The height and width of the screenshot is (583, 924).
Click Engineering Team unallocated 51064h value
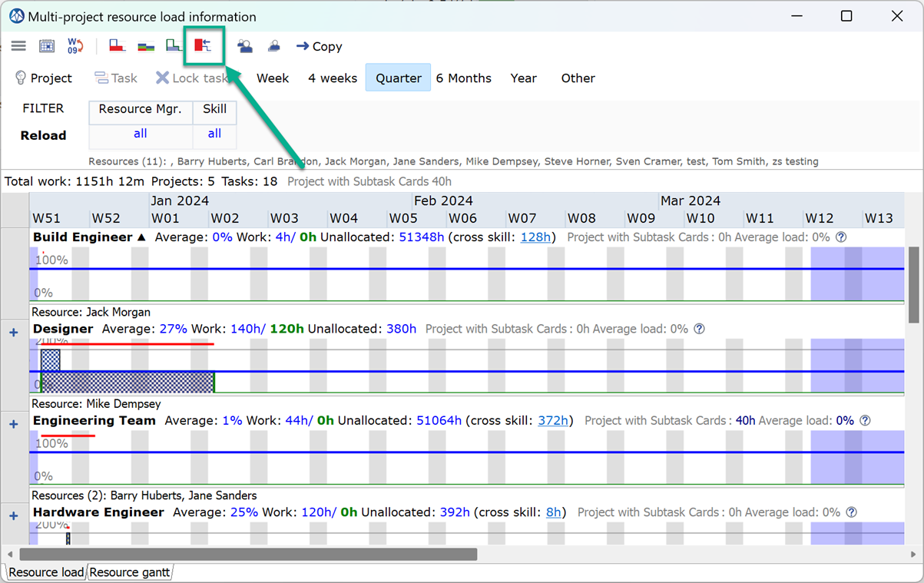[439, 421]
